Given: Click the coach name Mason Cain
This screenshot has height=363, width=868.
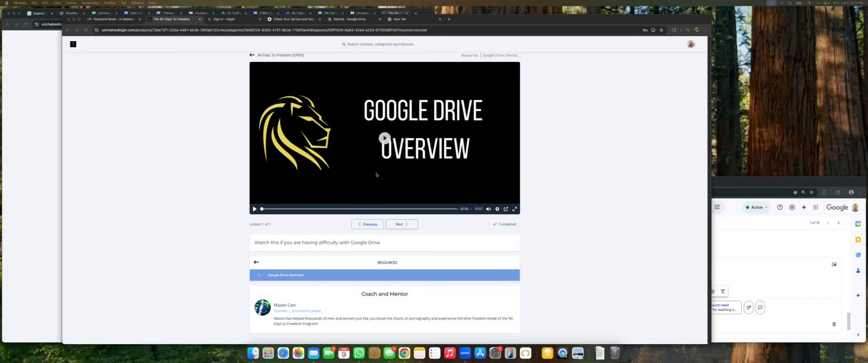Looking at the screenshot, I should tap(284, 305).
